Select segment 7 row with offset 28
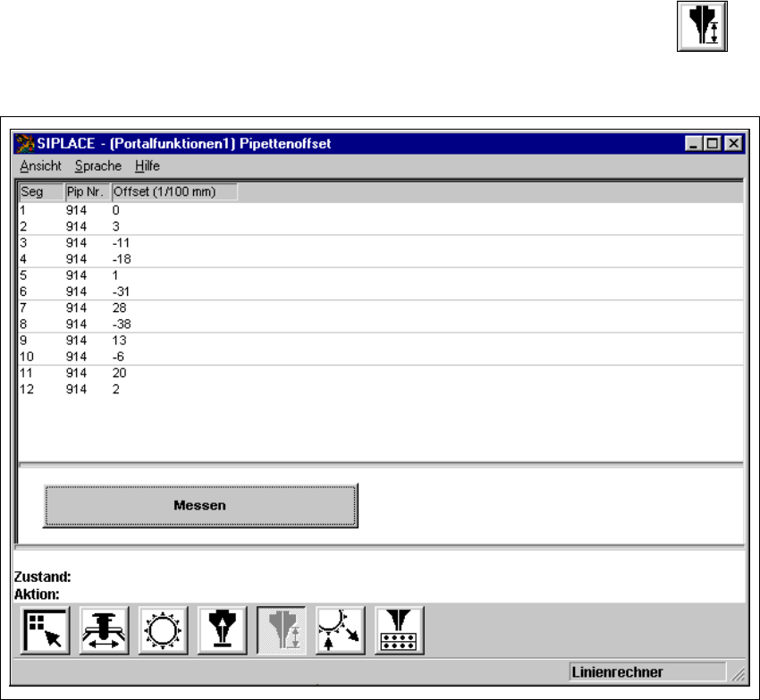760x700 pixels. pyautogui.click(x=381, y=308)
